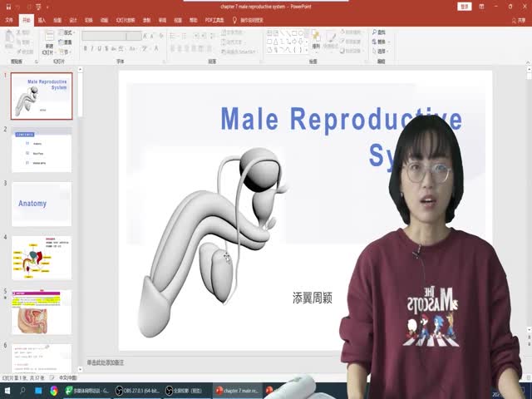
Task: Expand the Replace (替换) dropdown arrow
Action: (x=389, y=42)
